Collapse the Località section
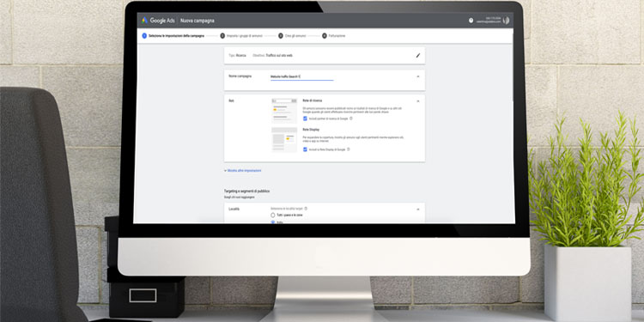Image resolution: width=644 pixels, height=322 pixels. [418, 210]
